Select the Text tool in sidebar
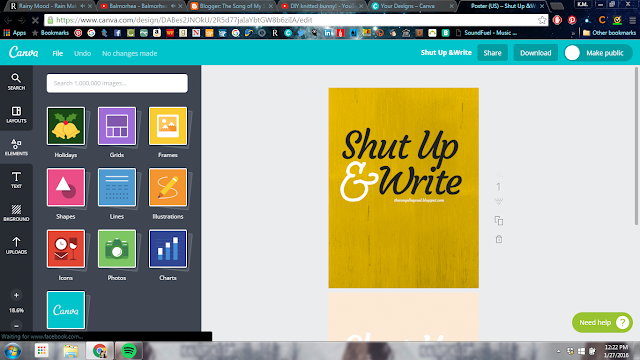This screenshot has width=640, height=360. tap(16, 180)
